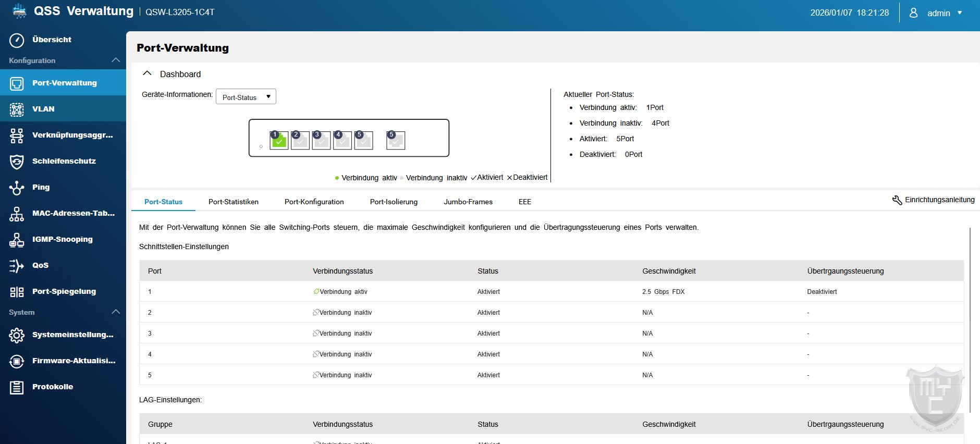This screenshot has height=444, width=980.
Task: Click the vertical scrollbar of the port table
Action: pos(970,319)
